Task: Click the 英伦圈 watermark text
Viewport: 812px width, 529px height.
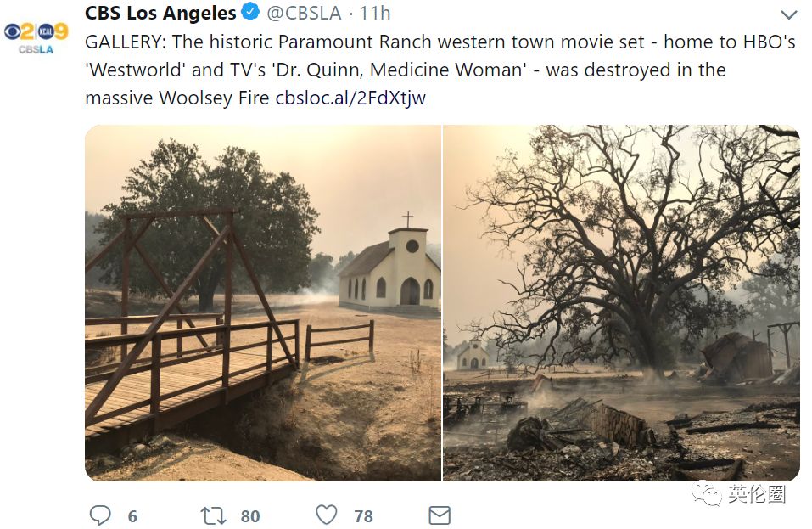Action: (757, 494)
